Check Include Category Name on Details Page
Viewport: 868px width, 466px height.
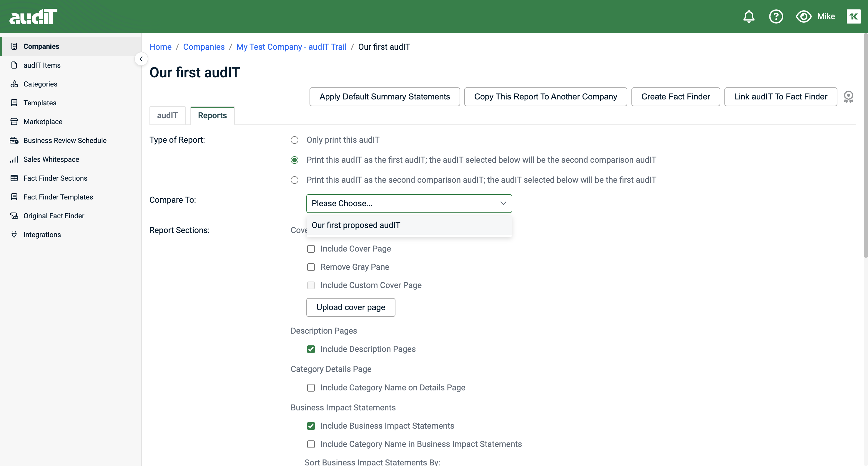[311, 388]
